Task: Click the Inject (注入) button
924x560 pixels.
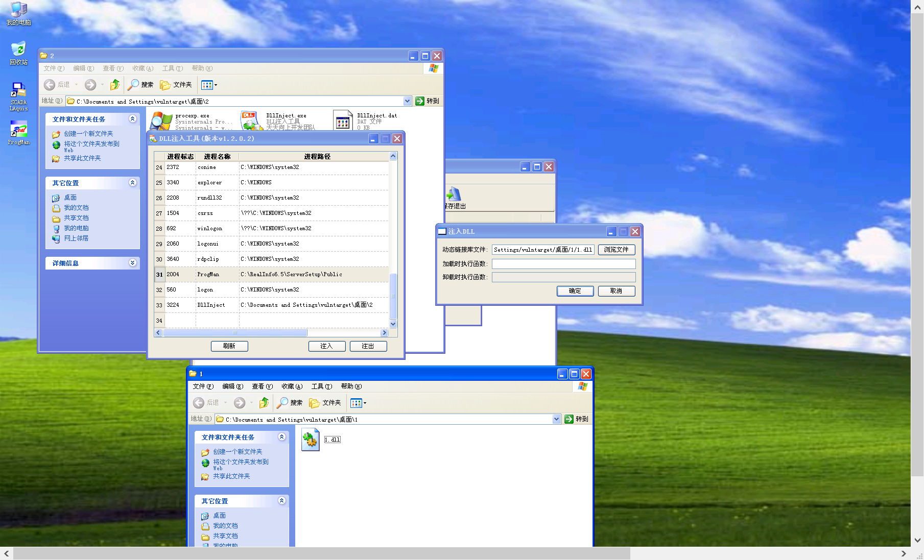Action: coord(327,346)
